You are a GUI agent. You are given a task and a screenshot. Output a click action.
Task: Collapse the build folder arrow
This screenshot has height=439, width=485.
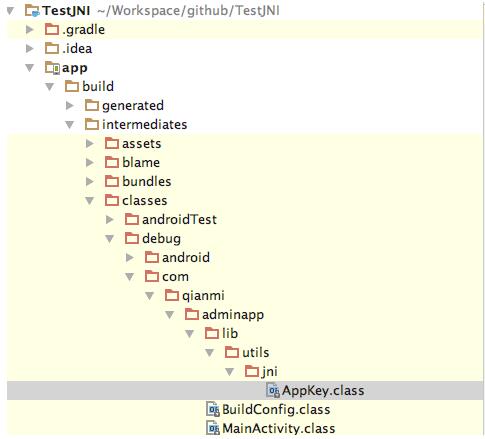(50, 87)
